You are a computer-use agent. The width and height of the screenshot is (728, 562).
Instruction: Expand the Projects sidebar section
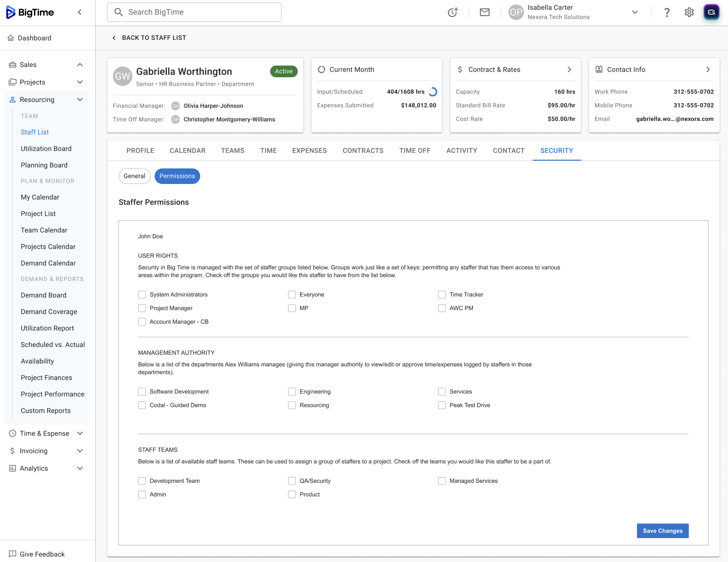click(80, 82)
